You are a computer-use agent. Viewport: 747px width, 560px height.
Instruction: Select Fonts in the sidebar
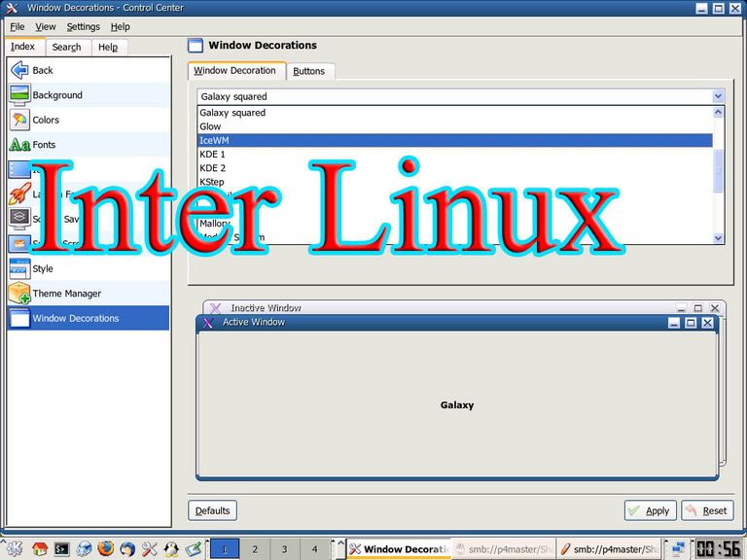89,144
